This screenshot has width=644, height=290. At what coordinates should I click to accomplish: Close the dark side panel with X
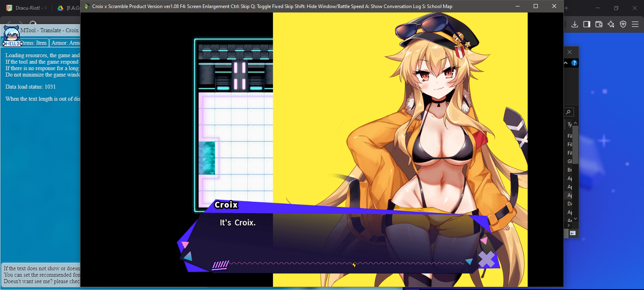pyautogui.click(x=570, y=52)
